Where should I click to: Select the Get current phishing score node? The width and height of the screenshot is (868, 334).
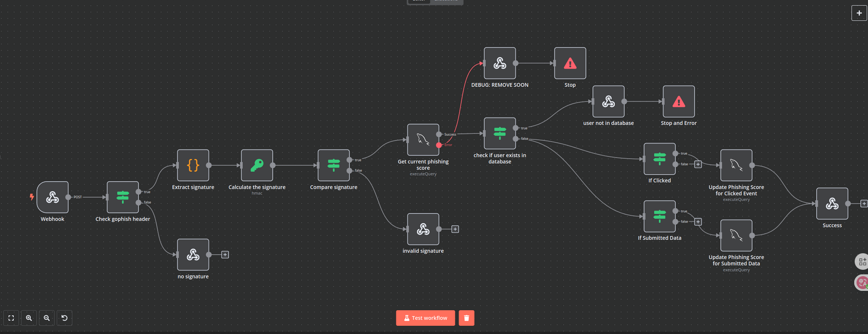(x=423, y=139)
